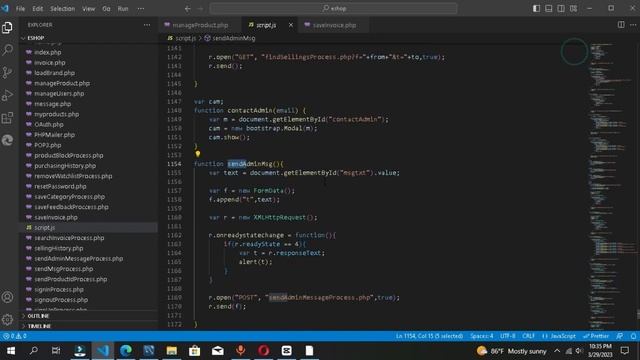Show more menu items ellipsis
This screenshot has height=360, width=640.
(141, 9)
